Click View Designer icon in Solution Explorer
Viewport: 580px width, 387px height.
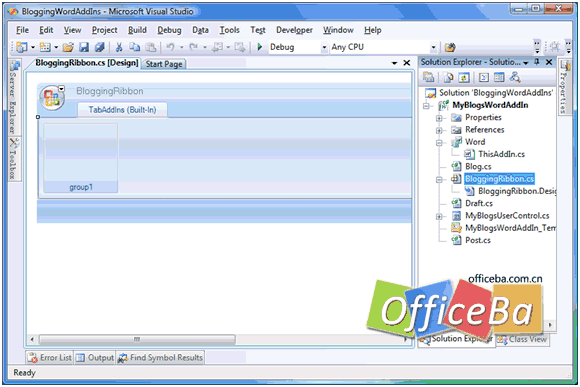pyautogui.click(x=499, y=77)
